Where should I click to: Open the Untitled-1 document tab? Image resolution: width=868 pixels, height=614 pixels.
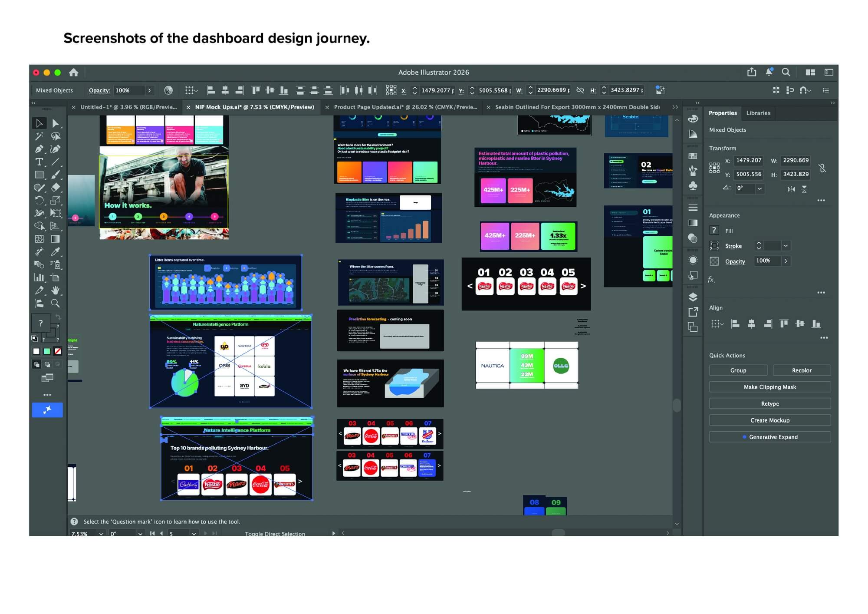pyautogui.click(x=128, y=107)
